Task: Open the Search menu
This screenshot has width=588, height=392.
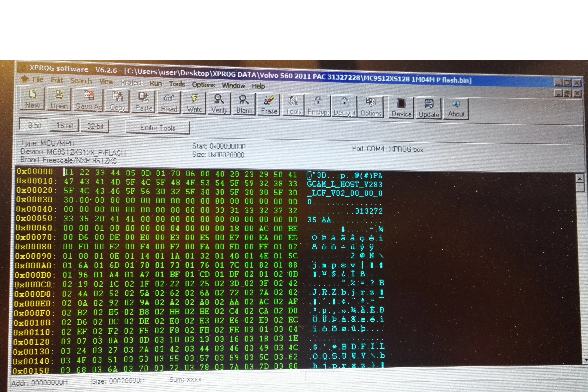Action: 81,81
